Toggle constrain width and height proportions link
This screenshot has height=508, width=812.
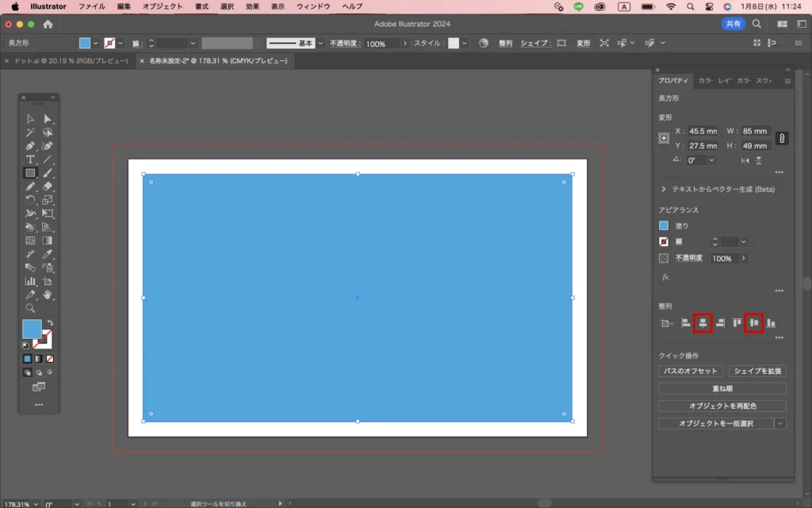point(782,138)
